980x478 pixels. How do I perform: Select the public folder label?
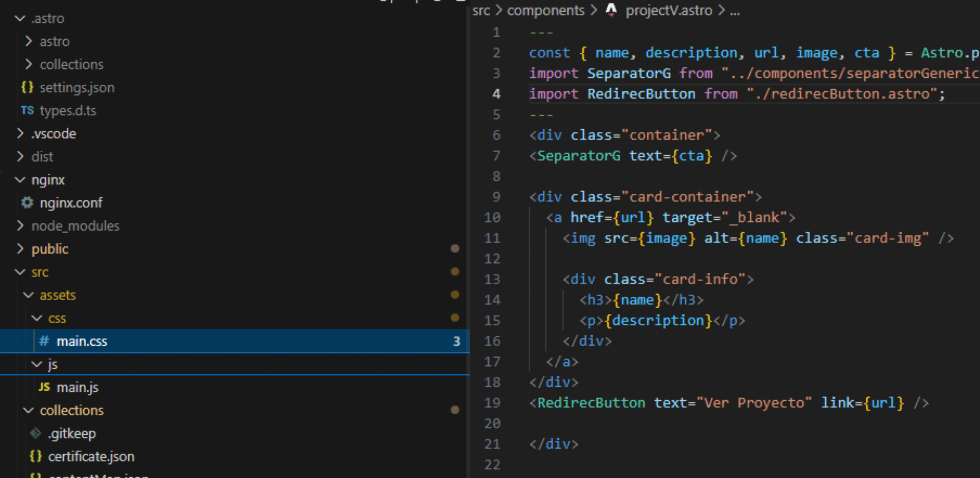pos(50,249)
